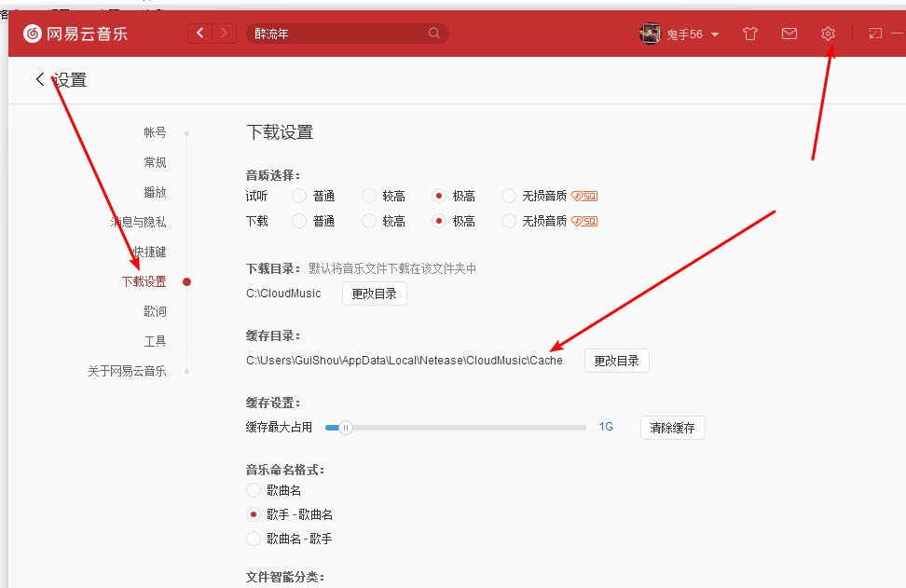Click the SQ badge in the 试听 row

click(584, 197)
